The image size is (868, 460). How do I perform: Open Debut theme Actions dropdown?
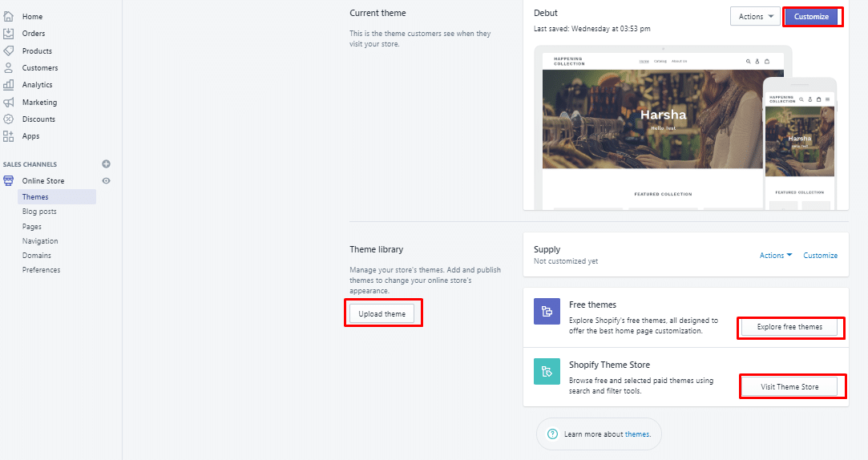[x=755, y=17]
